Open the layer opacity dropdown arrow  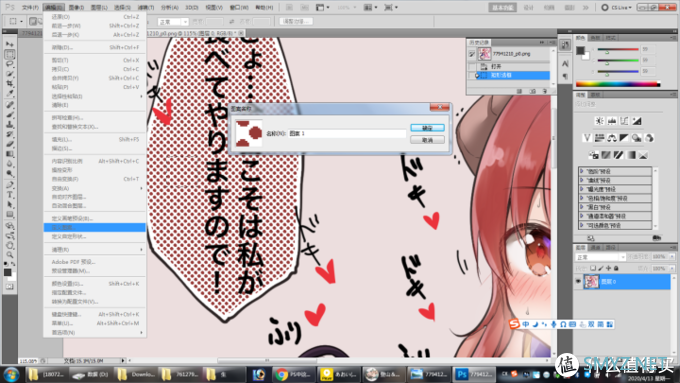672,256
